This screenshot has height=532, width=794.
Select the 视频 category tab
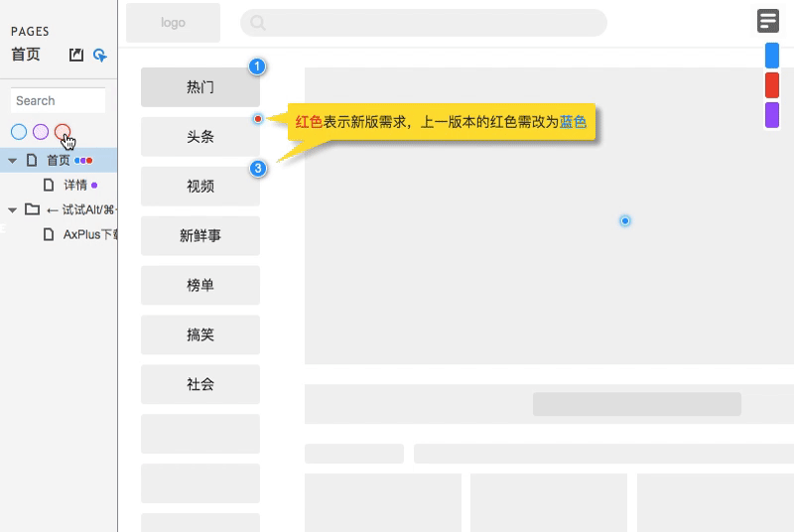coord(200,187)
